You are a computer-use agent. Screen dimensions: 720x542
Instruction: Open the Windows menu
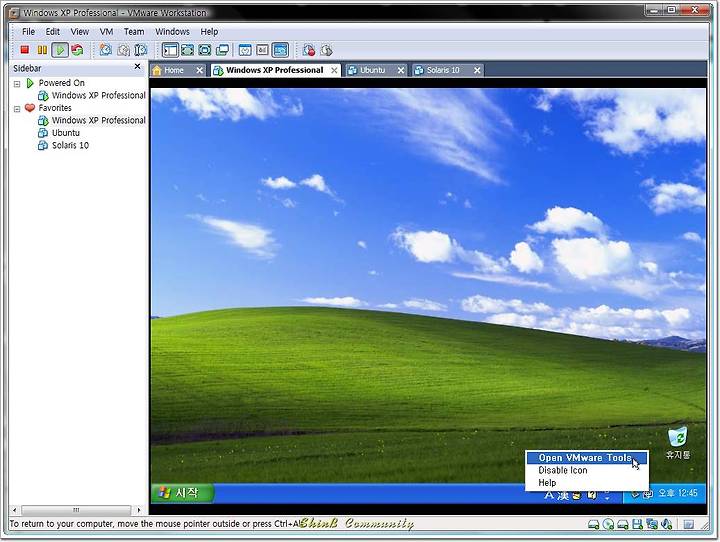point(172,31)
